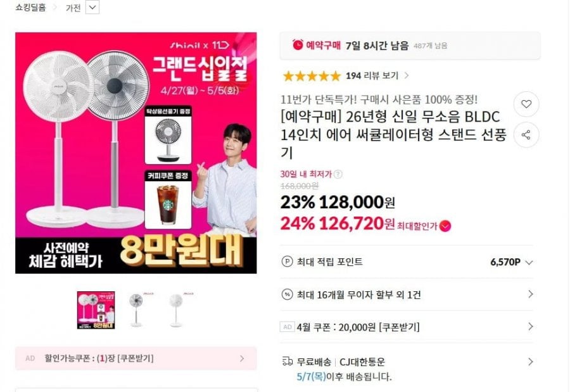Select the third white fan thumbnail
The image size is (570, 392).
[x=176, y=310]
